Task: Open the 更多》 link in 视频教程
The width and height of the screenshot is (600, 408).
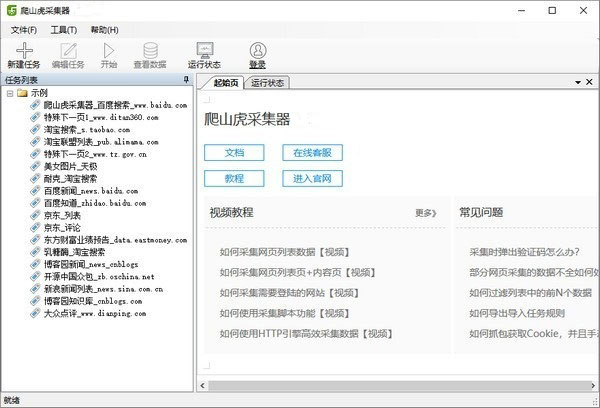Action: click(426, 213)
